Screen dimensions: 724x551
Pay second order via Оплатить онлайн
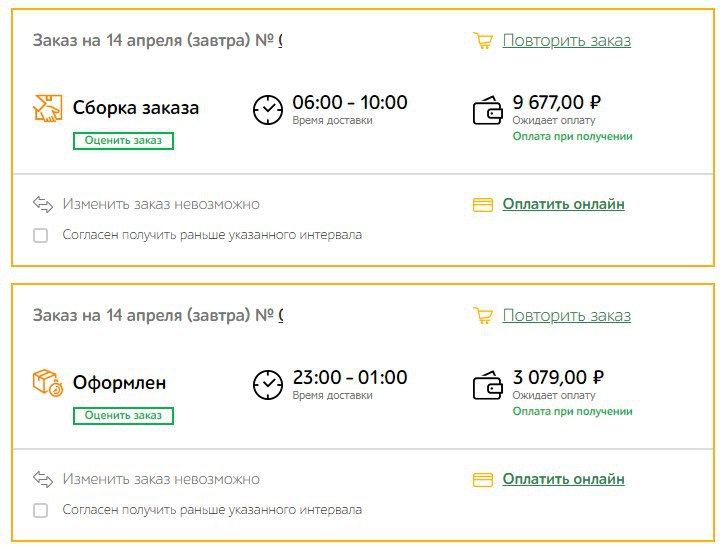563,479
